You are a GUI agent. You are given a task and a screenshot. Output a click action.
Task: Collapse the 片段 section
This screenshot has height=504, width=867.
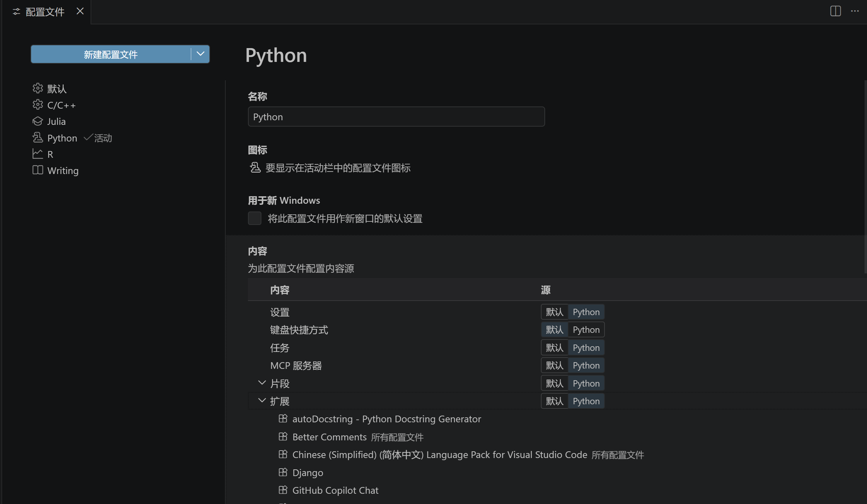262,383
